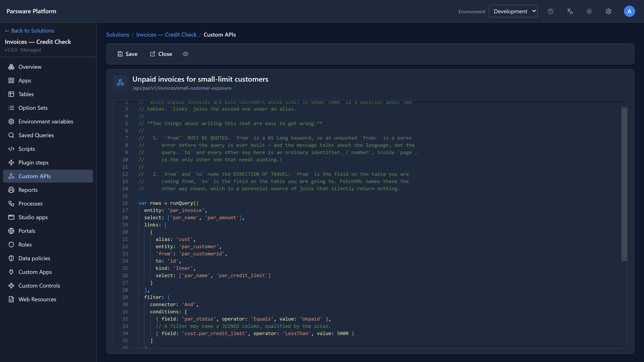The width and height of the screenshot is (644, 362).
Task: Navigate to Plugin steps
Action: coord(48,163)
